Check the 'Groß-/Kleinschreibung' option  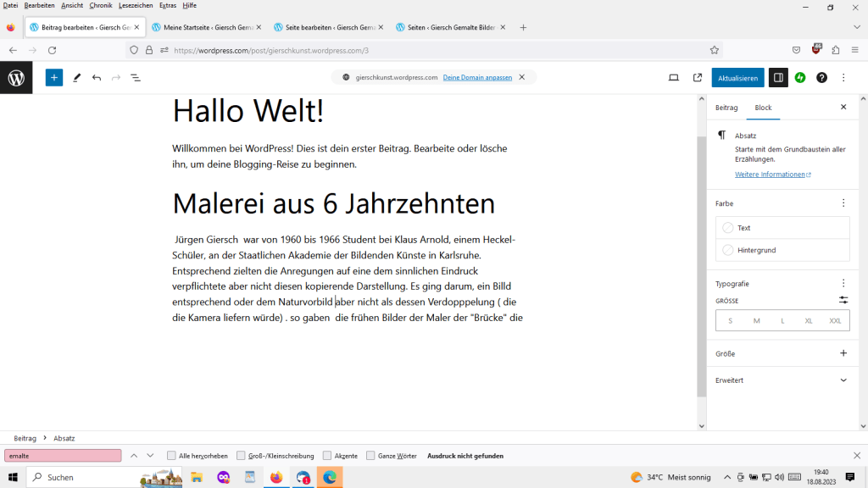pos(242,456)
